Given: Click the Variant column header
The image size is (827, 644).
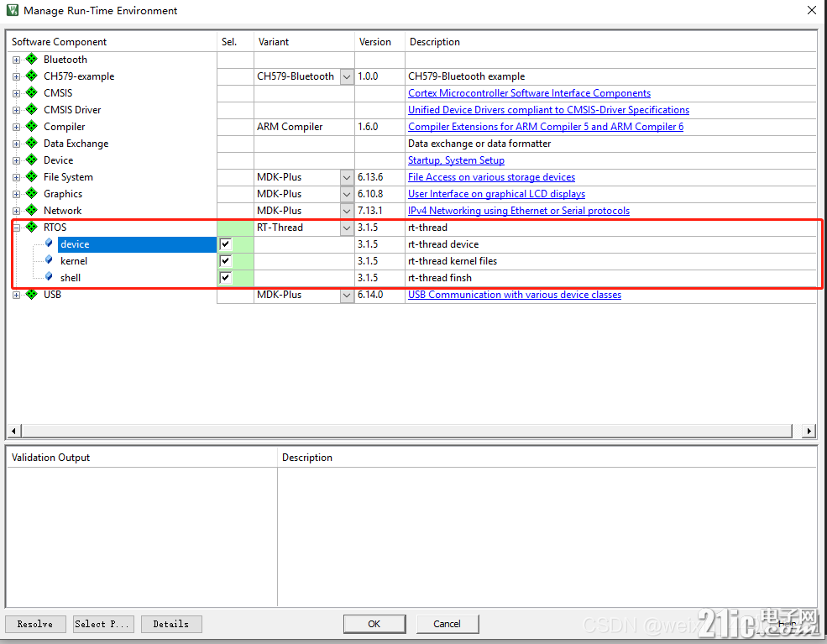Looking at the screenshot, I should click(304, 42).
